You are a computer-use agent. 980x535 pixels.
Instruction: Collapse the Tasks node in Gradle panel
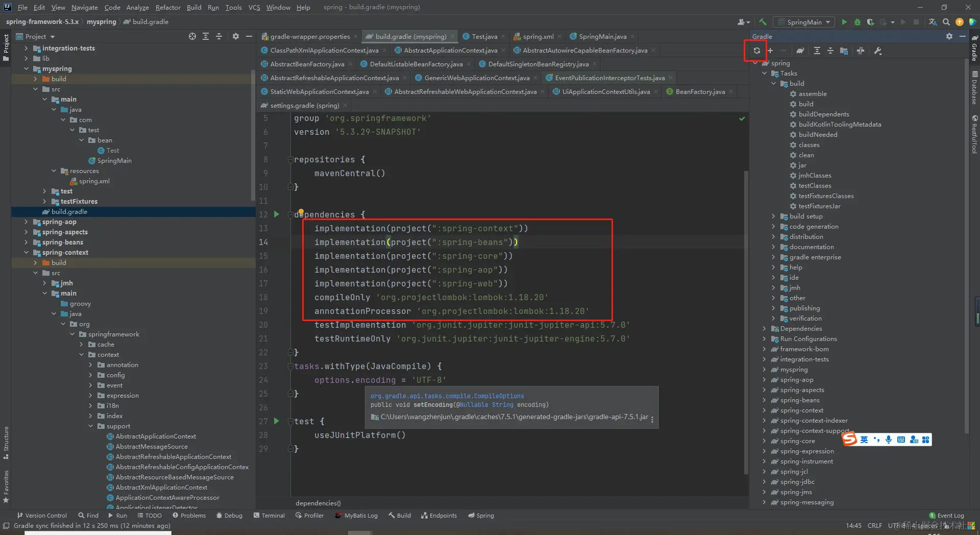tap(764, 74)
